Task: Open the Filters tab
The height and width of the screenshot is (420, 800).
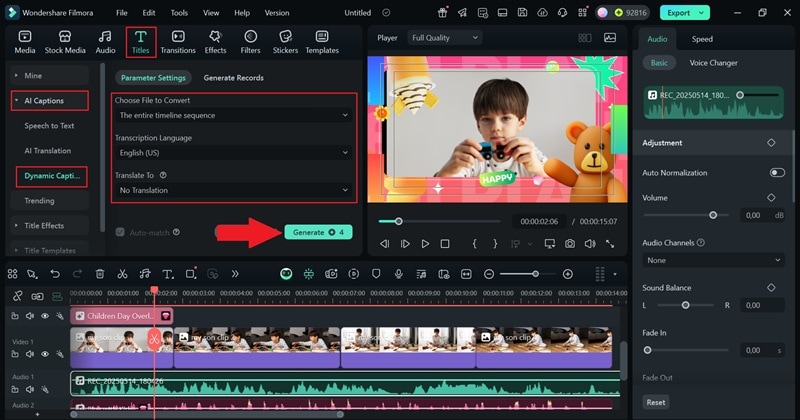Action: 250,42
